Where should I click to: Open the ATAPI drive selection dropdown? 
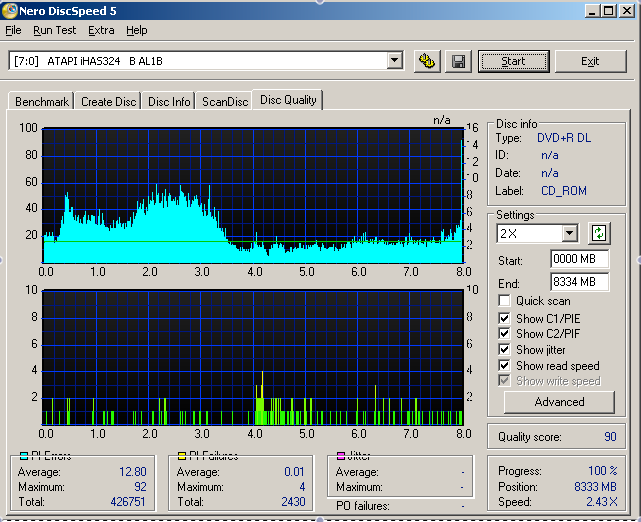(x=394, y=61)
